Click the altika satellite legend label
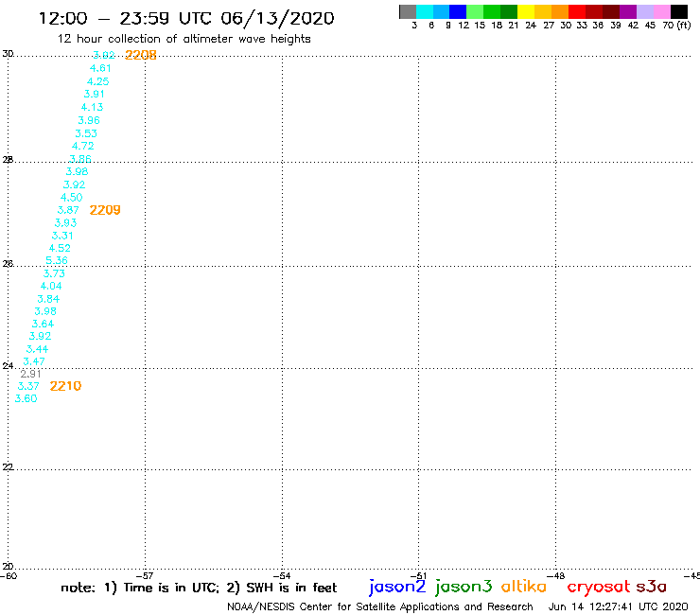 tap(524, 587)
